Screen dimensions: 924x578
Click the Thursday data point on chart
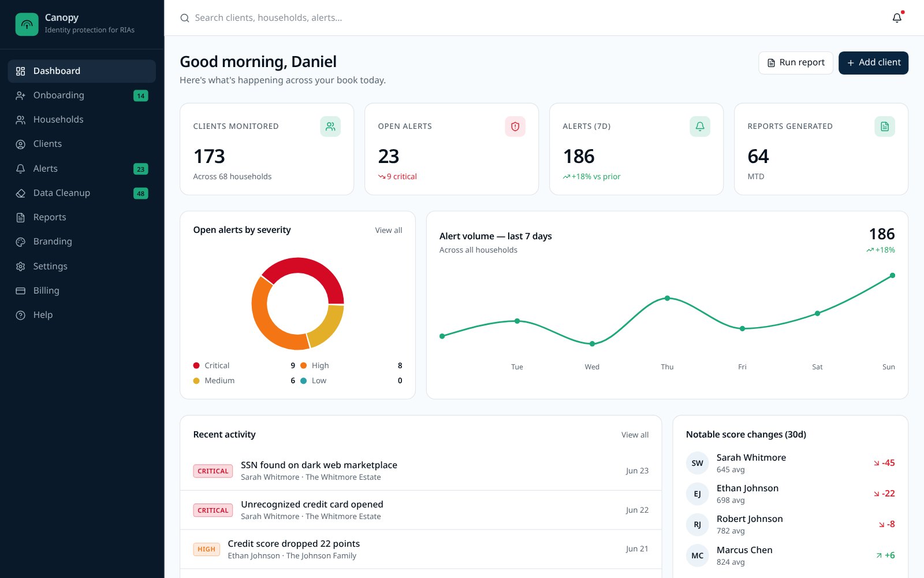(x=667, y=298)
